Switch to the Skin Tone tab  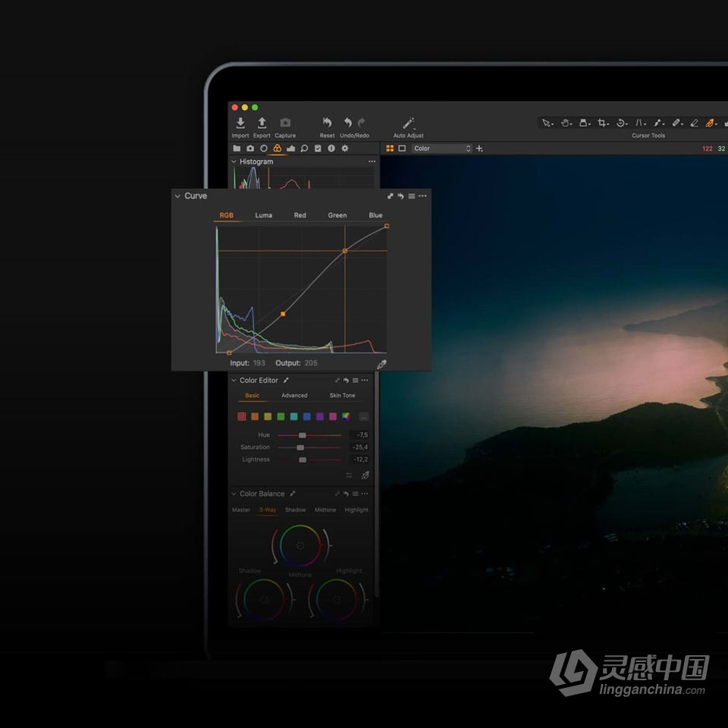[342, 396]
